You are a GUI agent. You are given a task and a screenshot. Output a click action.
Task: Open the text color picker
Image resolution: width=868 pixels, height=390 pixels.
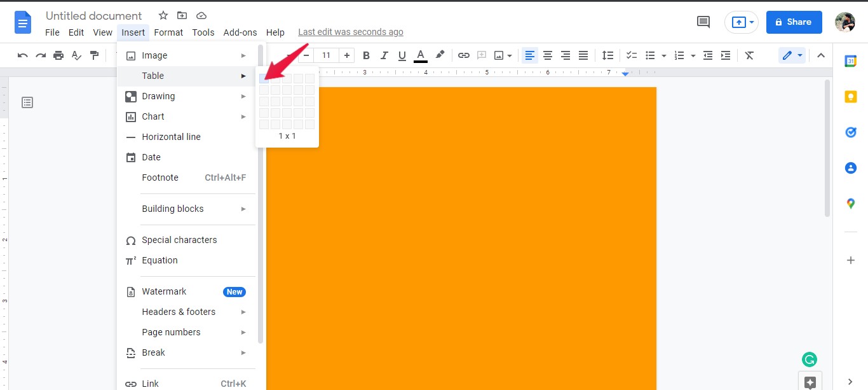coord(420,55)
